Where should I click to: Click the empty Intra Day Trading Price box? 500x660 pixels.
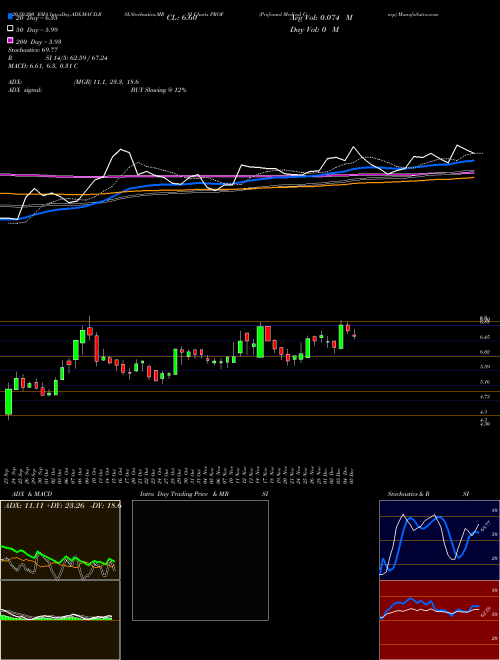200,560
